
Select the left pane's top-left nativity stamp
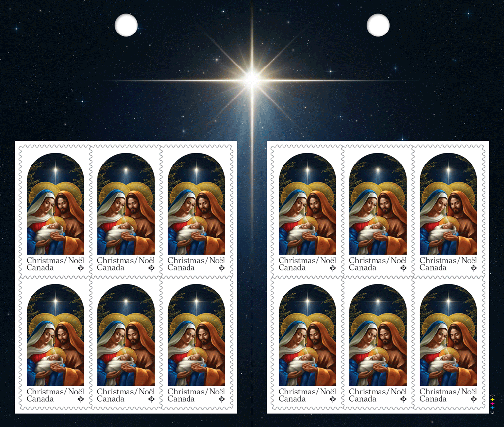coord(55,212)
